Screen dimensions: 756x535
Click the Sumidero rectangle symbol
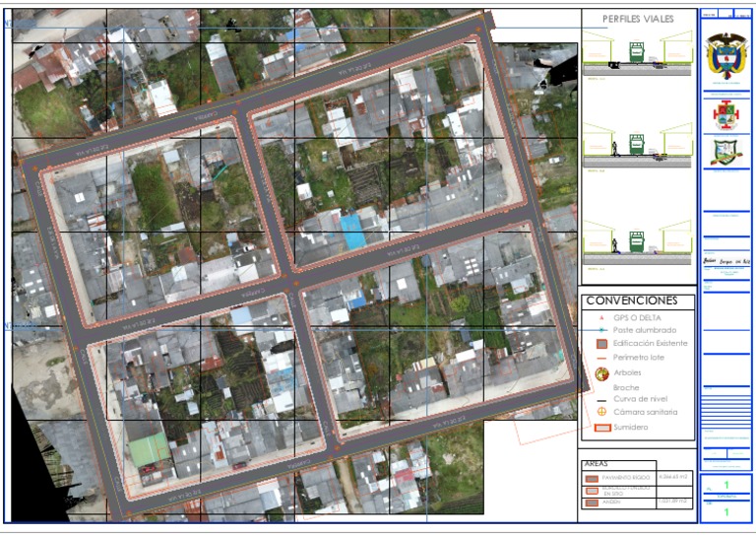click(x=602, y=428)
